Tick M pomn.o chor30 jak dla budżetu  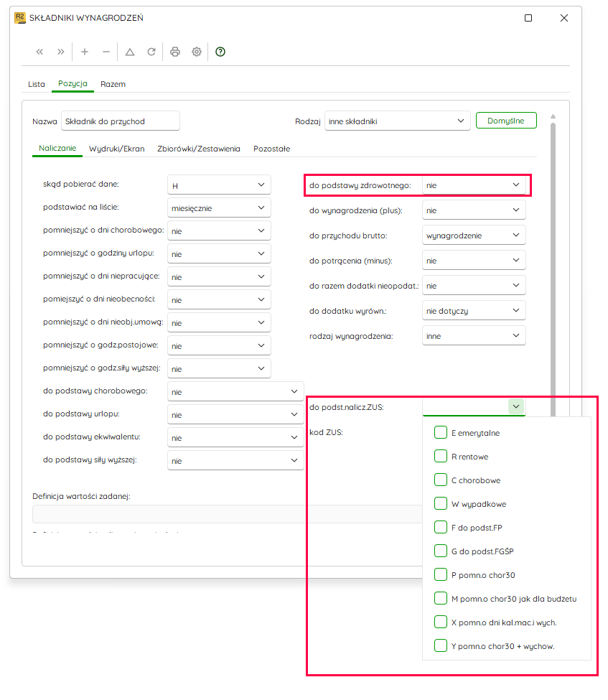point(441,598)
